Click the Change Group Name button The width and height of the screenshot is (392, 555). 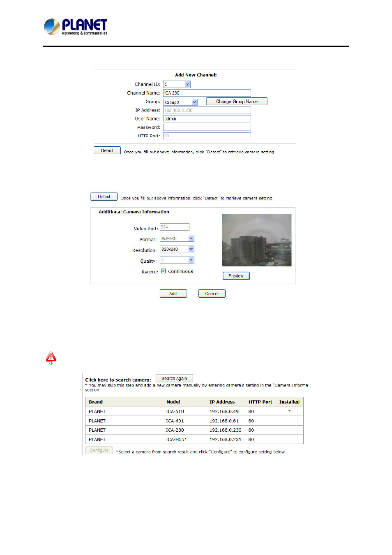(237, 102)
